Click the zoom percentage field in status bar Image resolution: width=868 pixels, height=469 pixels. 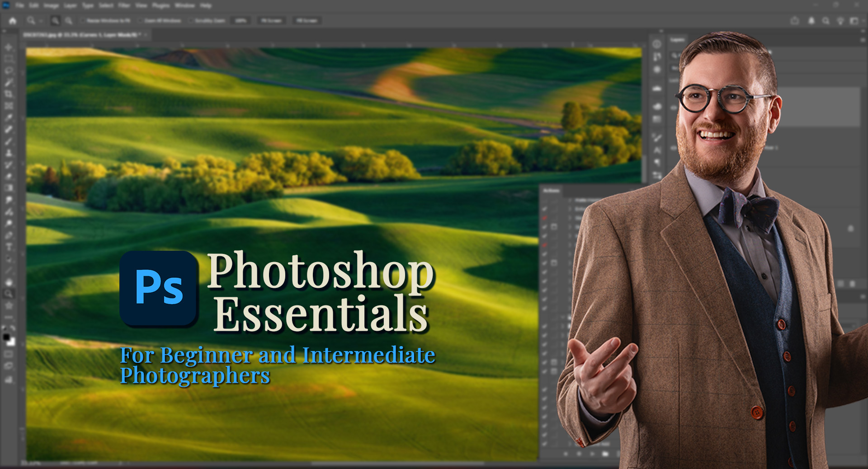coord(30,463)
